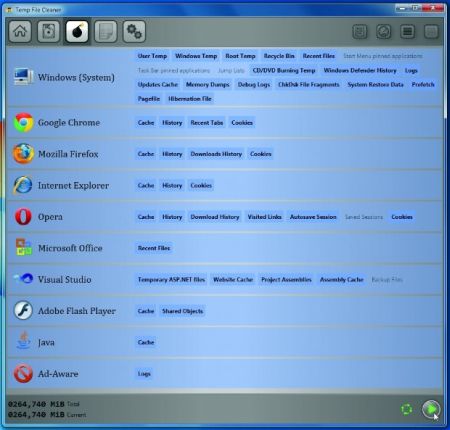Click the Google Chrome logo icon

(x=23, y=122)
